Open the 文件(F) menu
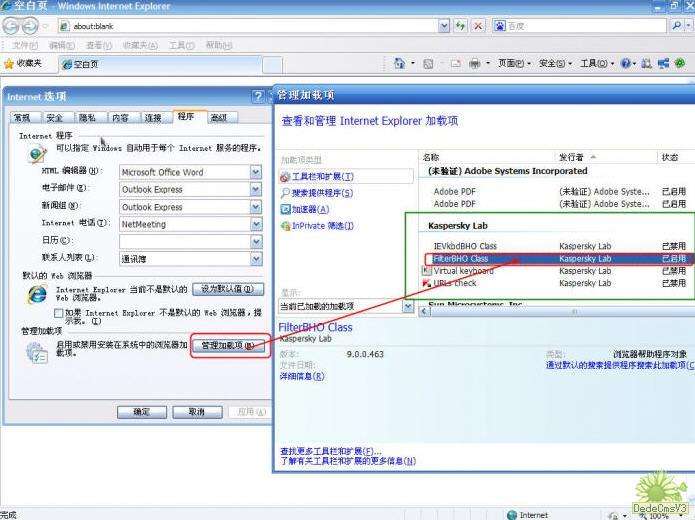 pos(24,45)
